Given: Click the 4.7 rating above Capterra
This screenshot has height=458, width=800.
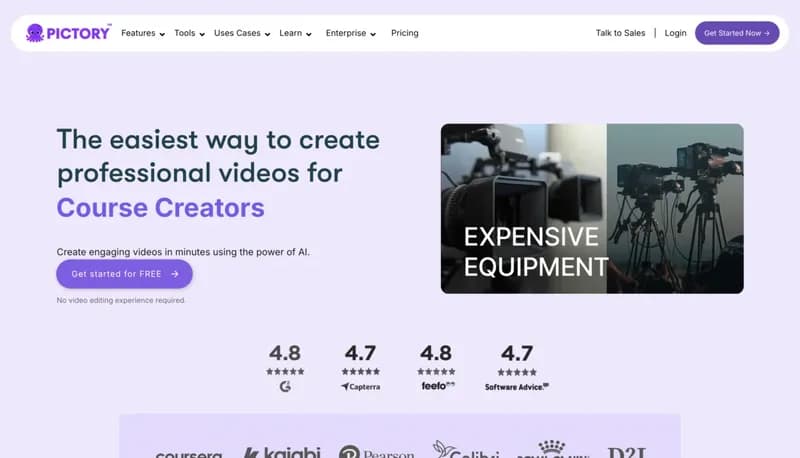Looking at the screenshot, I should click(360, 353).
